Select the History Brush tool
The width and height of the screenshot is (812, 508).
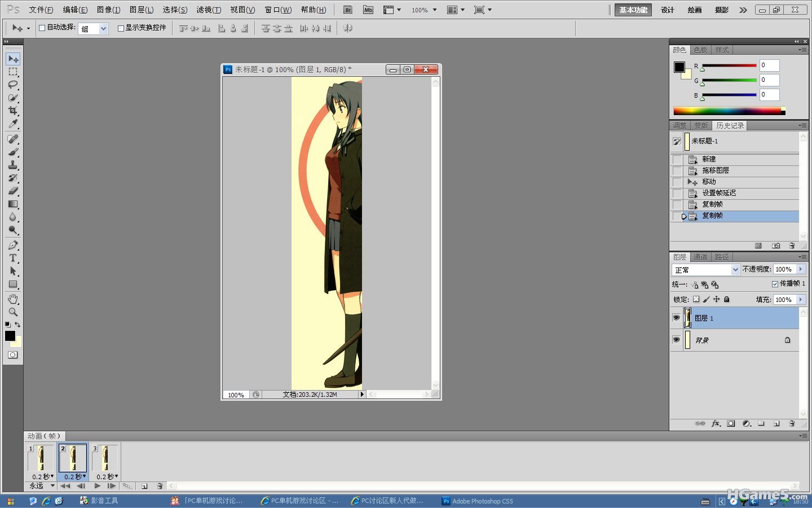coord(13,178)
